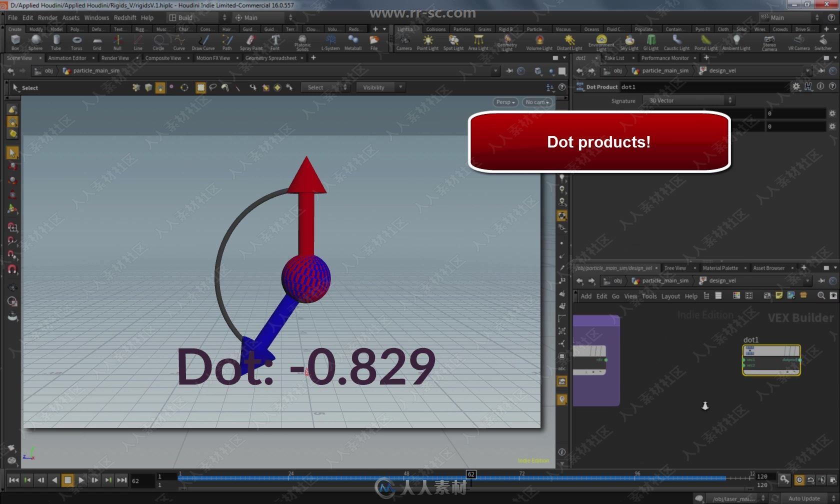Open the Render menu

pyautogui.click(x=47, y=17)
